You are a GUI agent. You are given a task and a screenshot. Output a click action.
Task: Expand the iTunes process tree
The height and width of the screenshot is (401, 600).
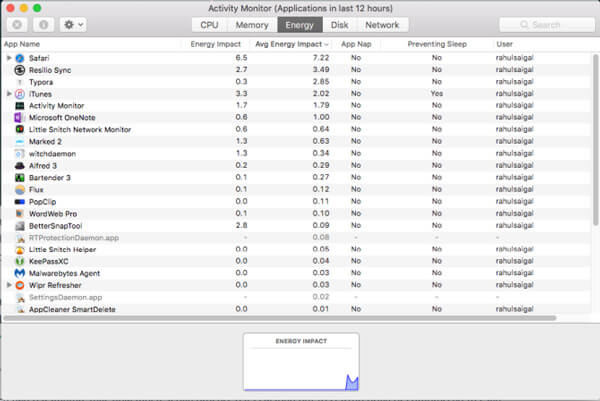tap(9, 93)
